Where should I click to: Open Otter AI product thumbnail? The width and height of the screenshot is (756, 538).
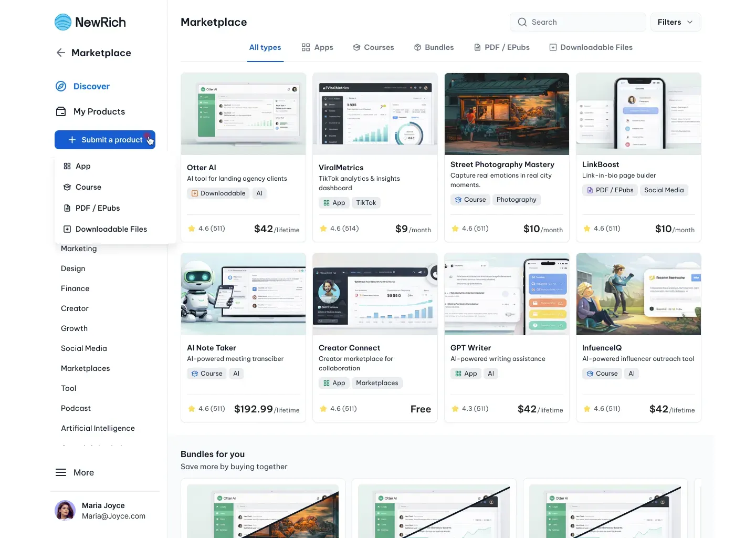click(243, 114)
